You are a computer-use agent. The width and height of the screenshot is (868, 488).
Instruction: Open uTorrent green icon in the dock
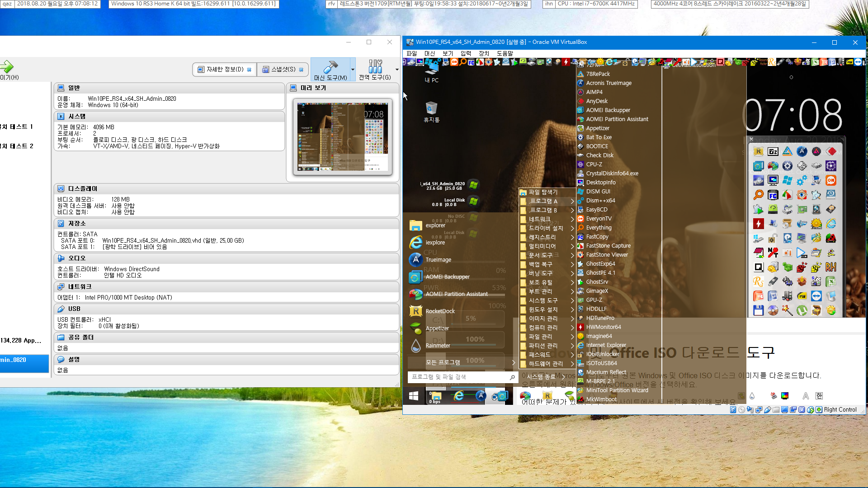coord(802,311)
